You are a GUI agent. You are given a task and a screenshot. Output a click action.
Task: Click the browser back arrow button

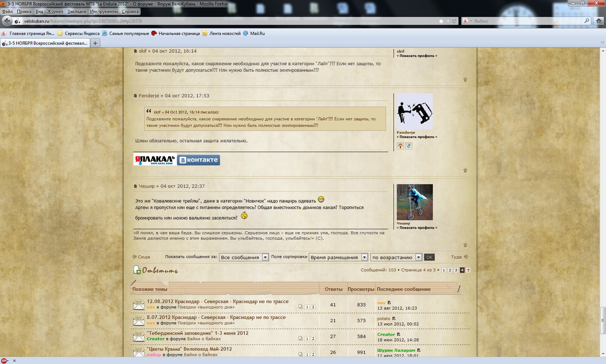click(6, 21)
